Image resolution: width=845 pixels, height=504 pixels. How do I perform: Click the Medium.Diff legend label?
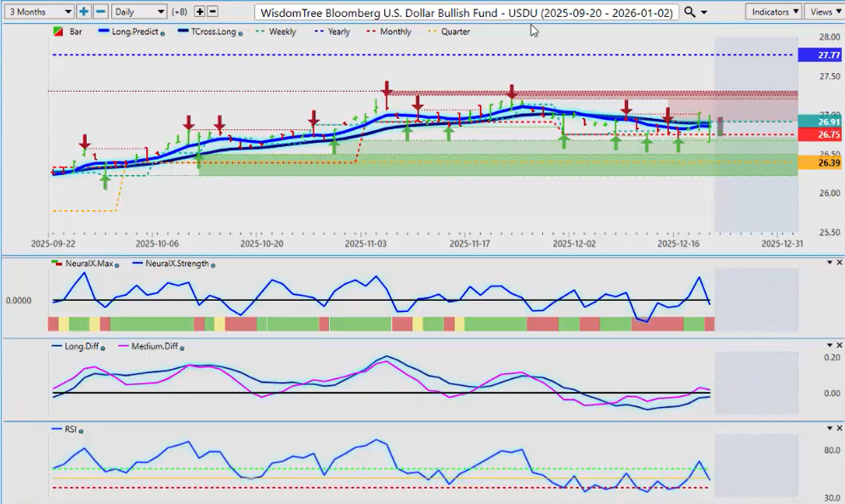(x=153, y=346)
